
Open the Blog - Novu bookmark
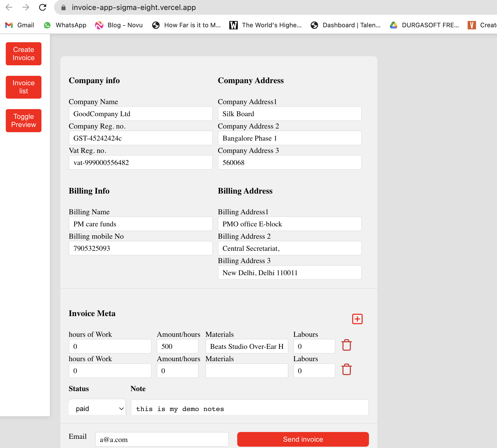[x=119, y=25]
